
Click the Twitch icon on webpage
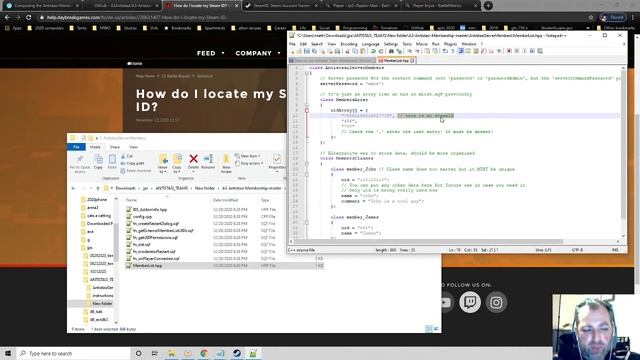pos(470,302)
